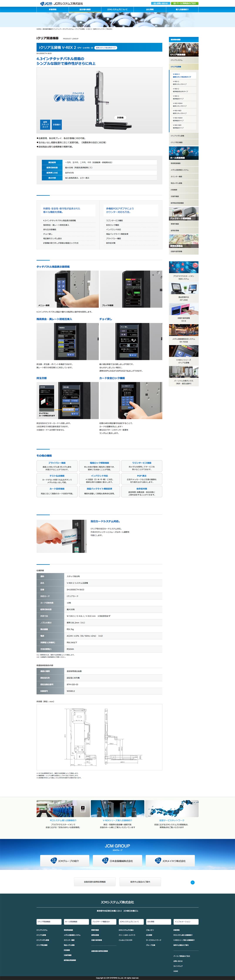Click the 販売中止製品のご案内 button above the footer

click(140, 881)
